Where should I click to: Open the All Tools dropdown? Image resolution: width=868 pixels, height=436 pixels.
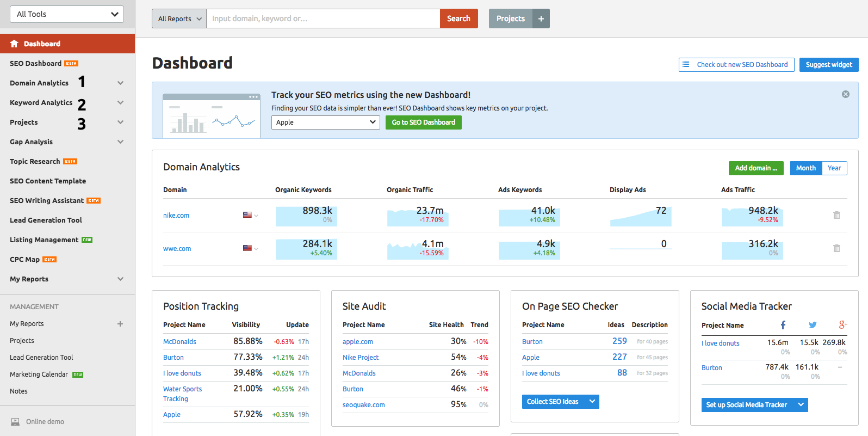67,14
